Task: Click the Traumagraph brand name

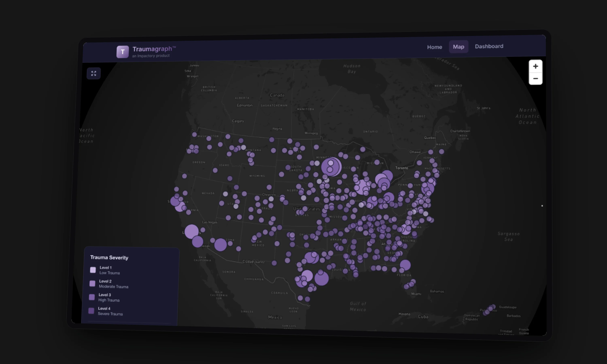Action: point(154,49)
